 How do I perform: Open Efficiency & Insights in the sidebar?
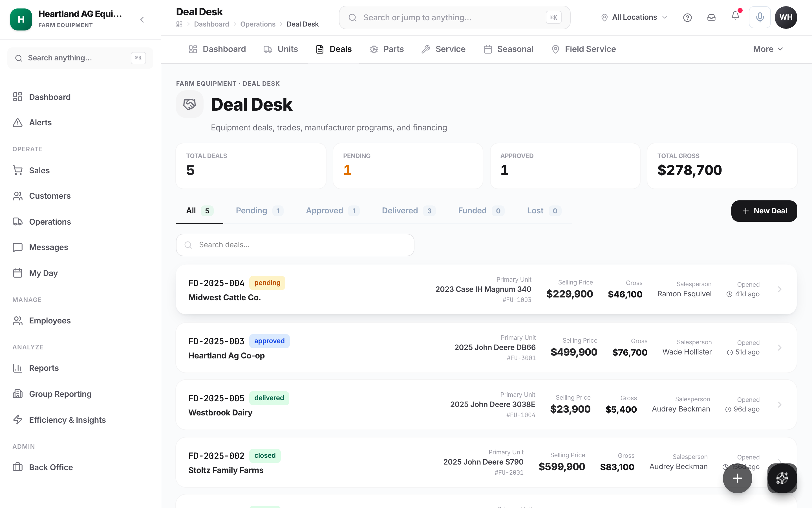pyautogui.click(x=80, y=420)
